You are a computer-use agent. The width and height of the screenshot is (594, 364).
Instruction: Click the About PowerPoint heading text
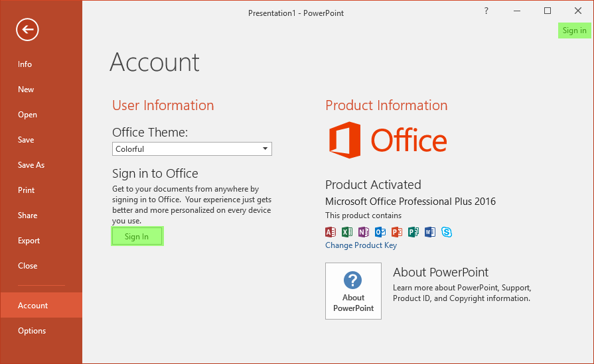point(441,273)
